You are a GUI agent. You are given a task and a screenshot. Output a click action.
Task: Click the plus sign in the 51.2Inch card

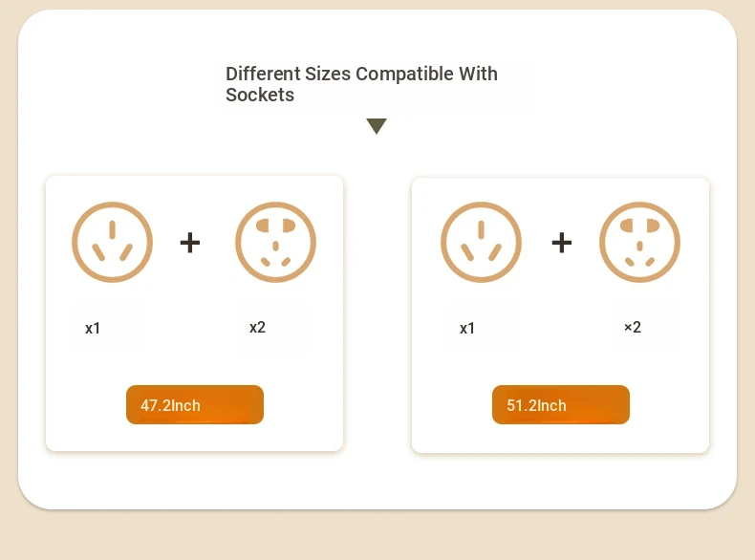pyautogui.click(x=561, y=242)
